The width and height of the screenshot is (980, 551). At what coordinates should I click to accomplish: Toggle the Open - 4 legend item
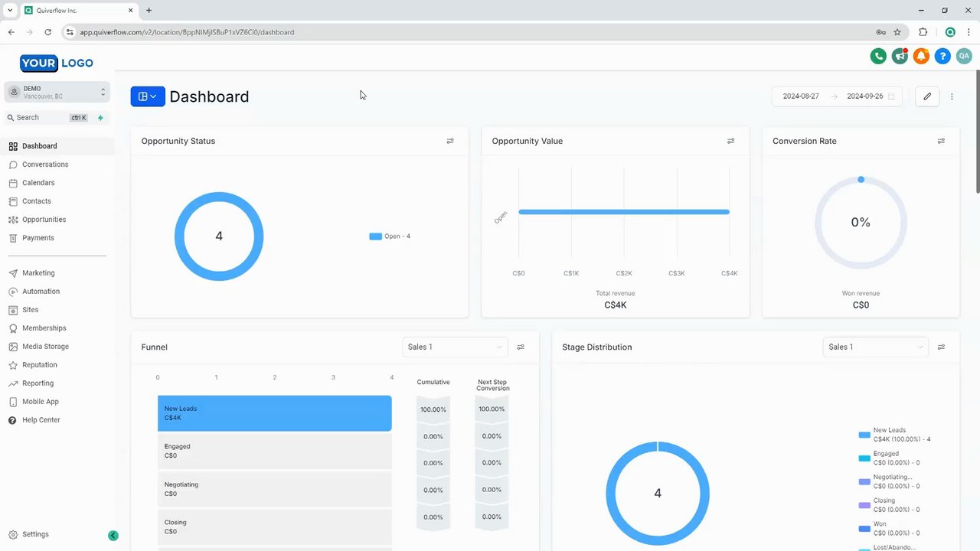click(x=390, y=236)
